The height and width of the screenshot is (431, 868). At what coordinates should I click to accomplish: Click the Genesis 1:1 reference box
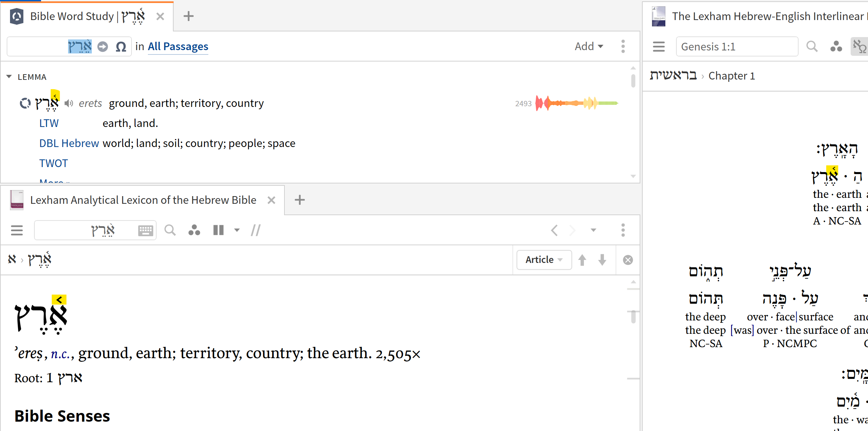pos(737,46)
